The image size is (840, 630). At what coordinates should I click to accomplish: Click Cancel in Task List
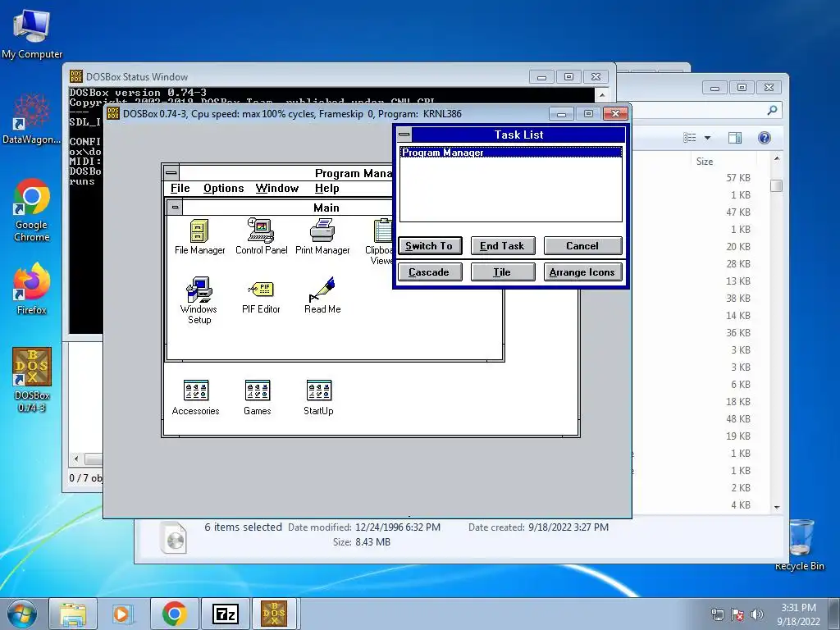coord(583,246)
